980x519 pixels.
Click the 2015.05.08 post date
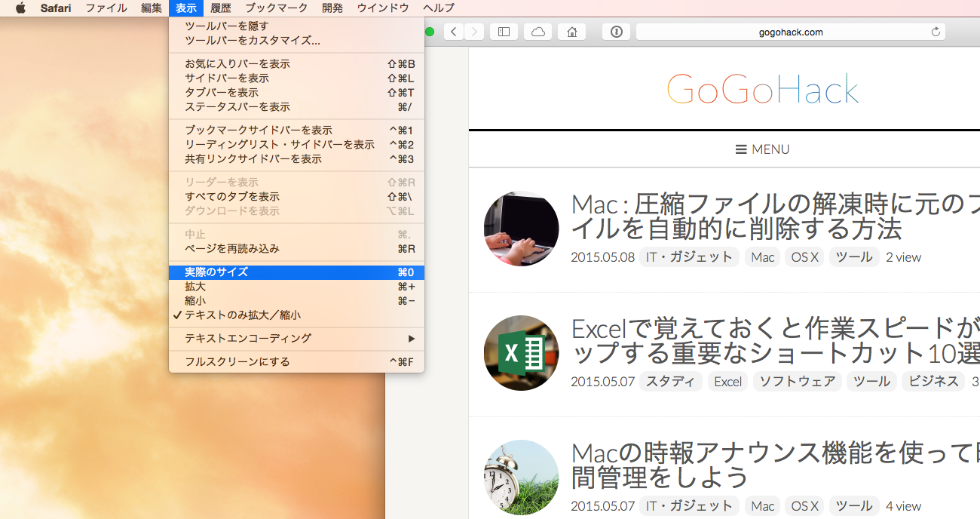pyautogui.click(x=603, y=257)
